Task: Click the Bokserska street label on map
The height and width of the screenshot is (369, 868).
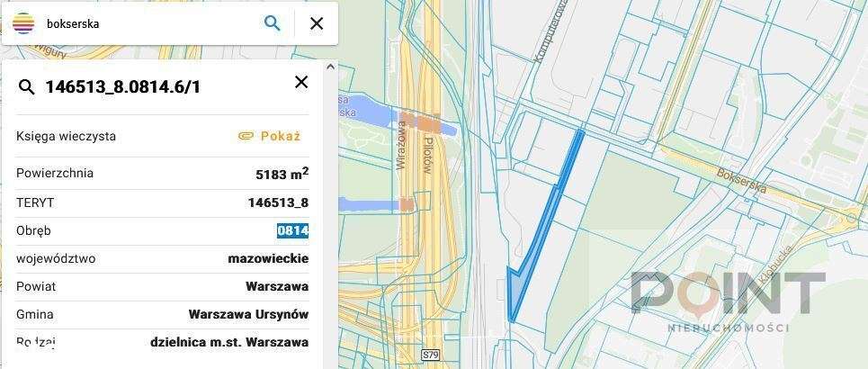Action: [x=742, y=181]
